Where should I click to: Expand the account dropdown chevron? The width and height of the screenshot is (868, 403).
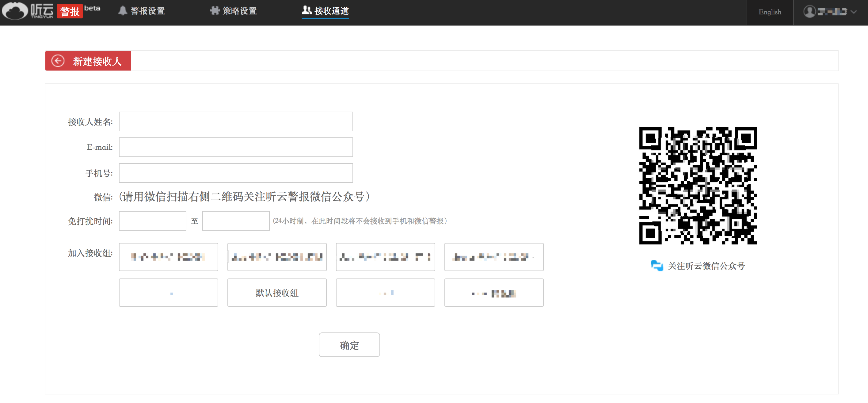pyautogui.click(x=854, y=12)
